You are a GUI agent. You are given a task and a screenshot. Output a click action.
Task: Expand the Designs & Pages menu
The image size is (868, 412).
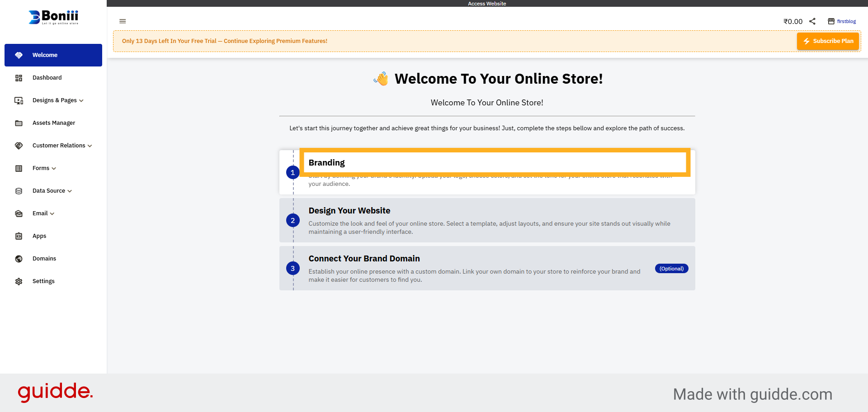(57, 100)
